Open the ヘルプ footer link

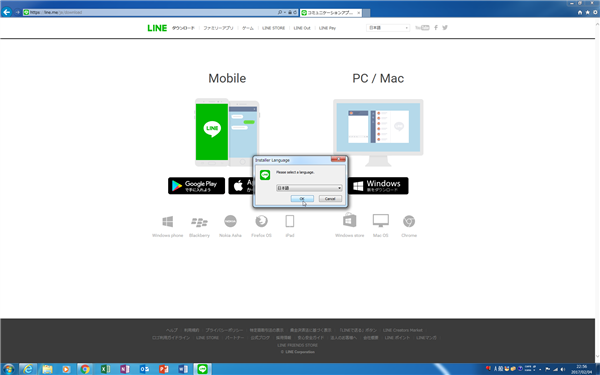point(172,330)
